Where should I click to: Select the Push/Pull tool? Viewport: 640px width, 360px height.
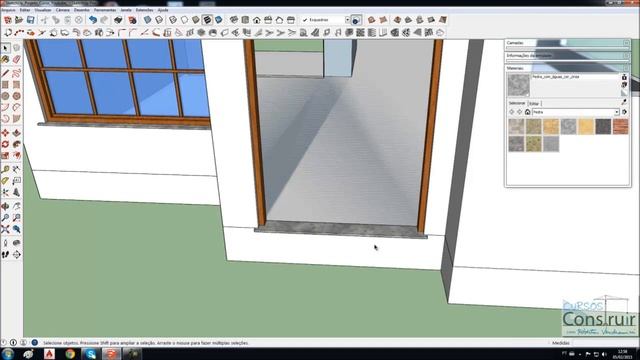17,133
